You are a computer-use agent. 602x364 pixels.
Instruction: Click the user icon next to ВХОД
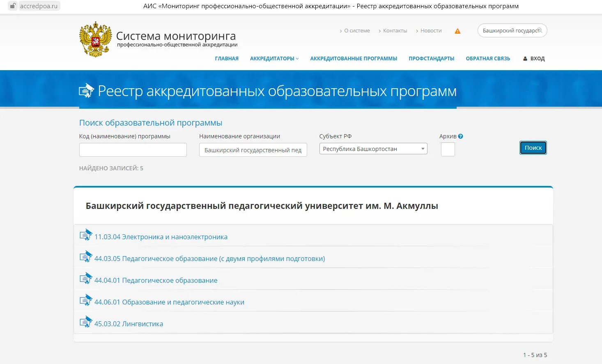(525, 59)
